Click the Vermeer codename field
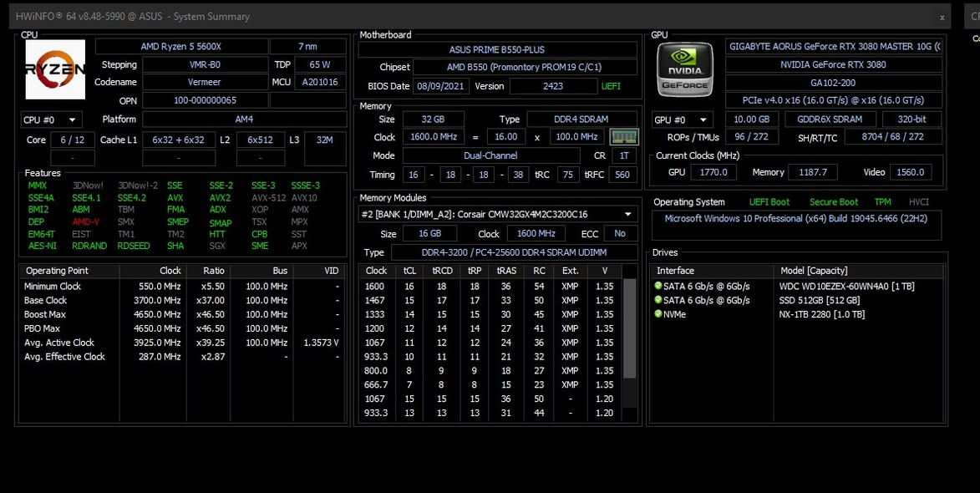980x493 pixels. click(205, 82)
